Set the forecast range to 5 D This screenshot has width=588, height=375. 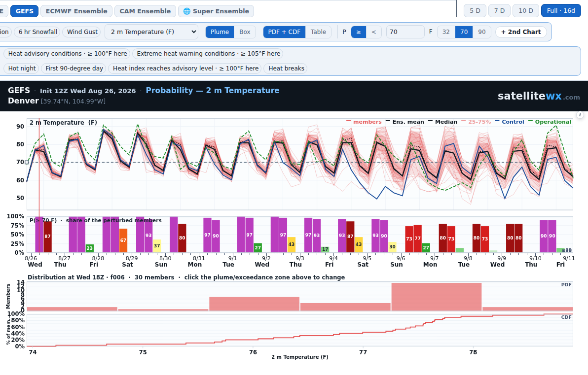pyautogui.click(x=475, y=10)
